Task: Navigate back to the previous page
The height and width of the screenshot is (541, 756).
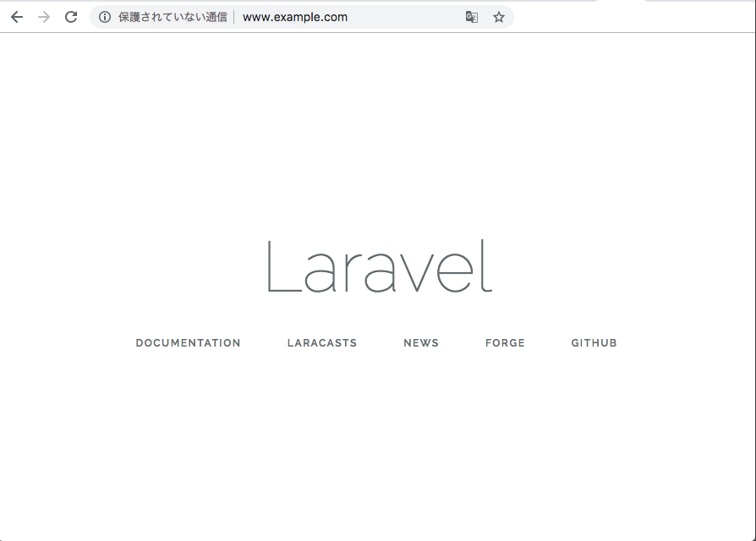Action: click(x=16, y=16)
